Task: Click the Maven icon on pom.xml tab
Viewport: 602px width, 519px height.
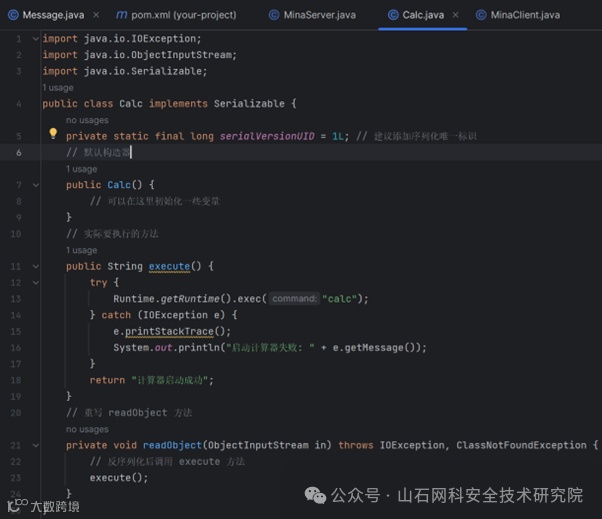Action: [121, 15]
